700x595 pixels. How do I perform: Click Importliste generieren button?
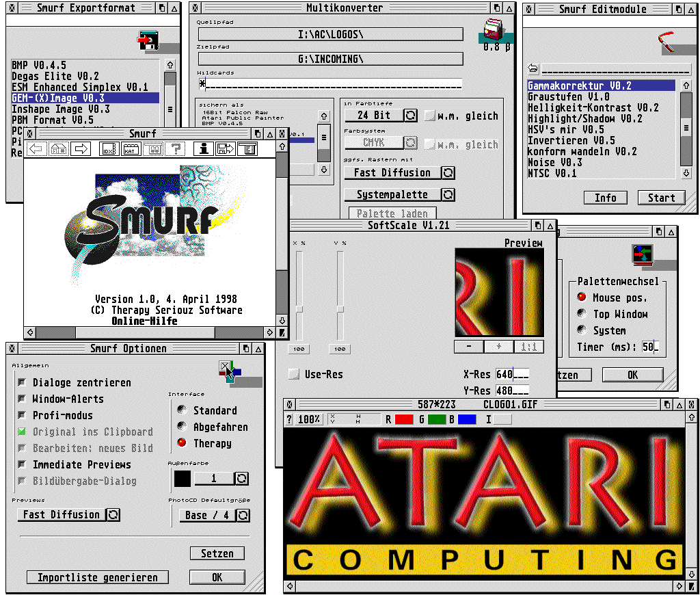97,577
